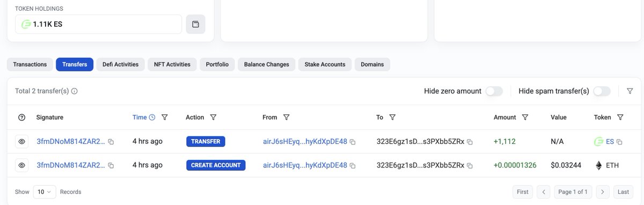Copy the To address in the TRANSFER row

pos(470,142)
